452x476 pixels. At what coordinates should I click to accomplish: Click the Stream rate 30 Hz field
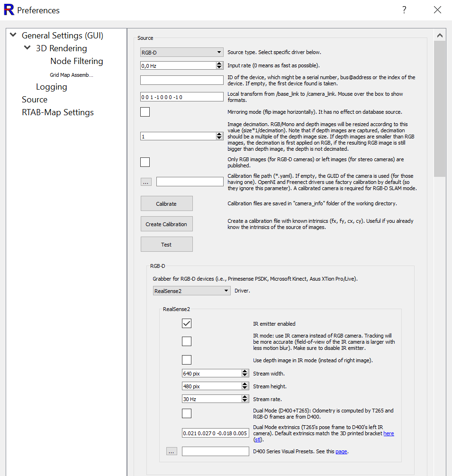(212, 399)
